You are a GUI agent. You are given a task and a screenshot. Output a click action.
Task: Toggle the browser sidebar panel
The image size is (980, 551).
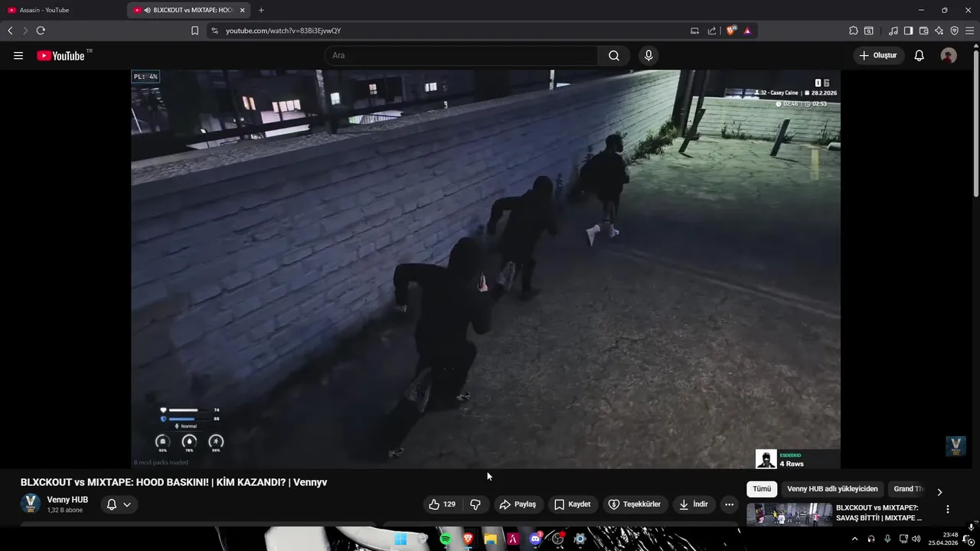[x=908, y=31]
